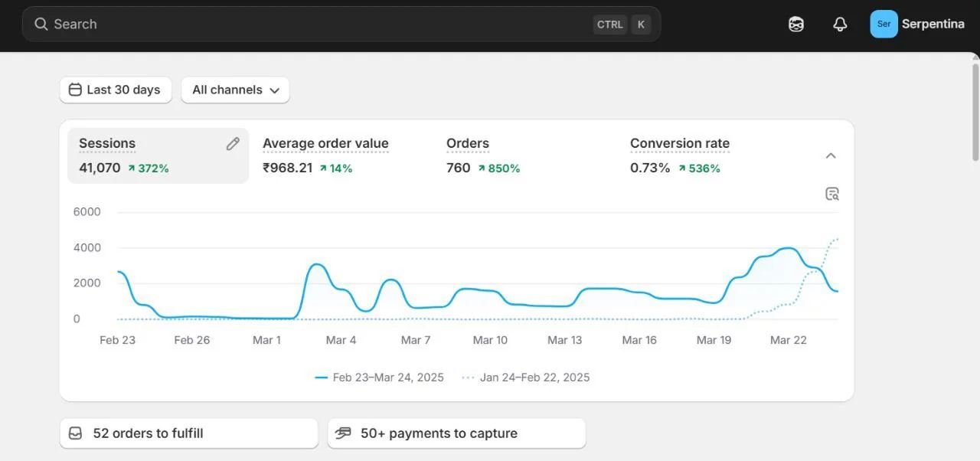Open 52 orders to fulfill
Screen dimensions: 980x461
tap(188, 433)
